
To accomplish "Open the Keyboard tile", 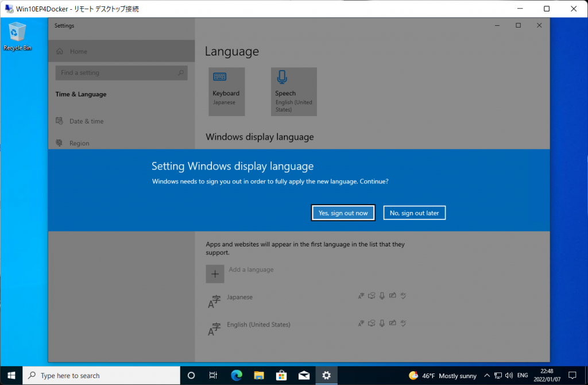I will pyautogui.click(x=226, y=91).
